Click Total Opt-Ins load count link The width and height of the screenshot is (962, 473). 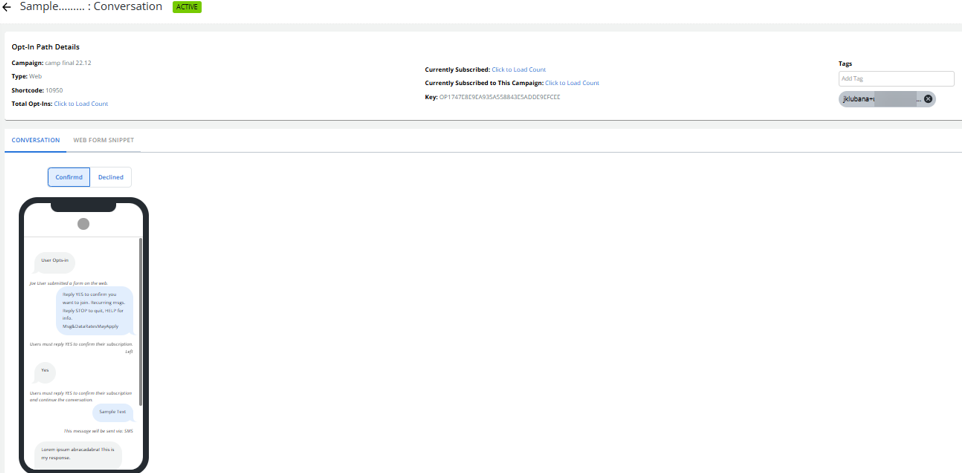[81, 104]
